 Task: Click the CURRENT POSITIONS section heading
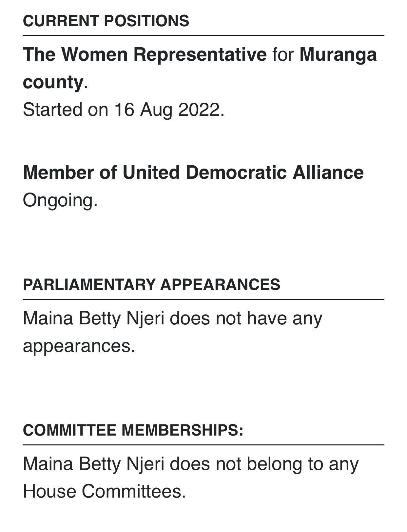(106, 21)
